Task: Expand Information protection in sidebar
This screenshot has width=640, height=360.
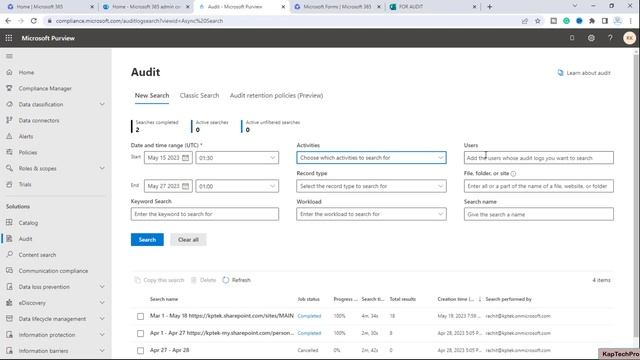Action: tap(102, 334)
